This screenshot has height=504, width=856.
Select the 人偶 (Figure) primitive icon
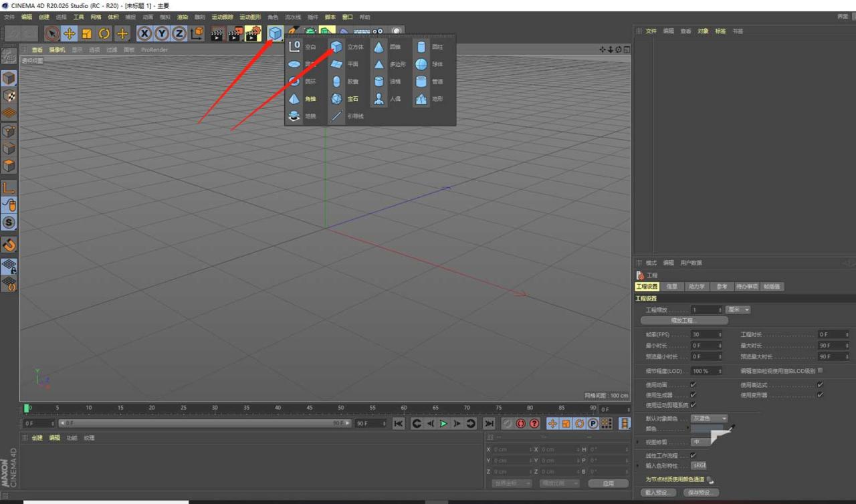(x=378, y=99)
